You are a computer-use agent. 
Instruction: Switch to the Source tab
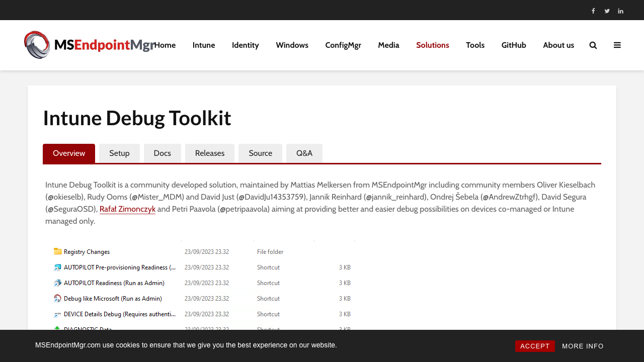tap(260, 153)
